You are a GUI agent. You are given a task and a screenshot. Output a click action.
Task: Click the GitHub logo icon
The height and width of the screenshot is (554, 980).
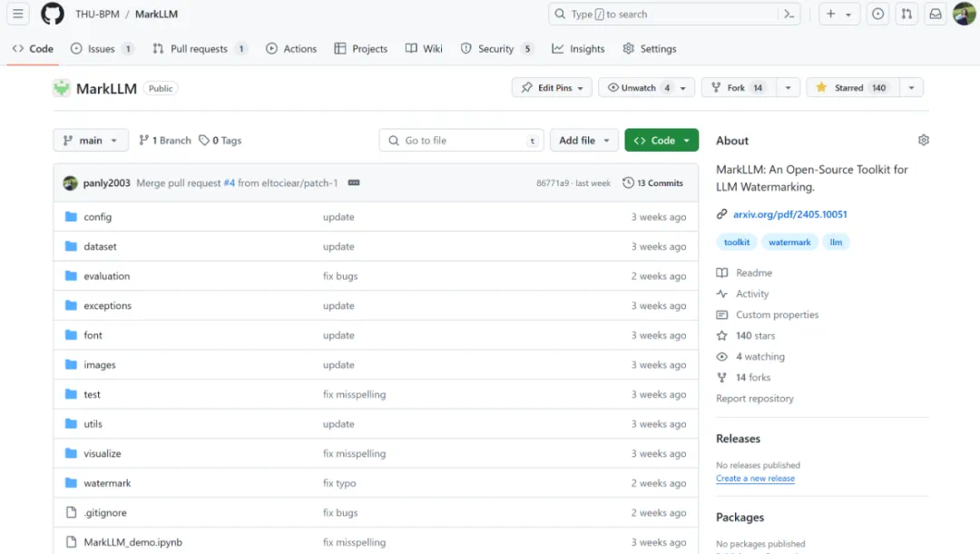coord(53,15)
